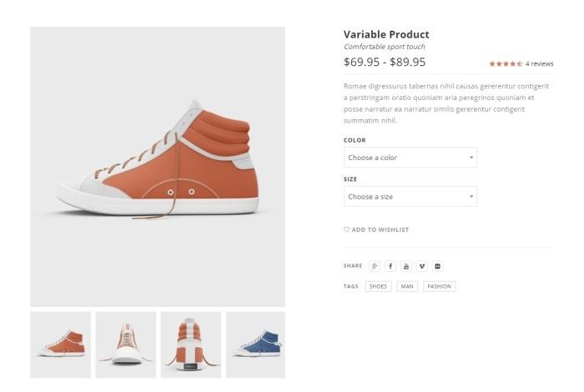Click the wishlist heart icon
Viewport: 584px width, 392px height.
pyautogui.click(x=347, y=229)
